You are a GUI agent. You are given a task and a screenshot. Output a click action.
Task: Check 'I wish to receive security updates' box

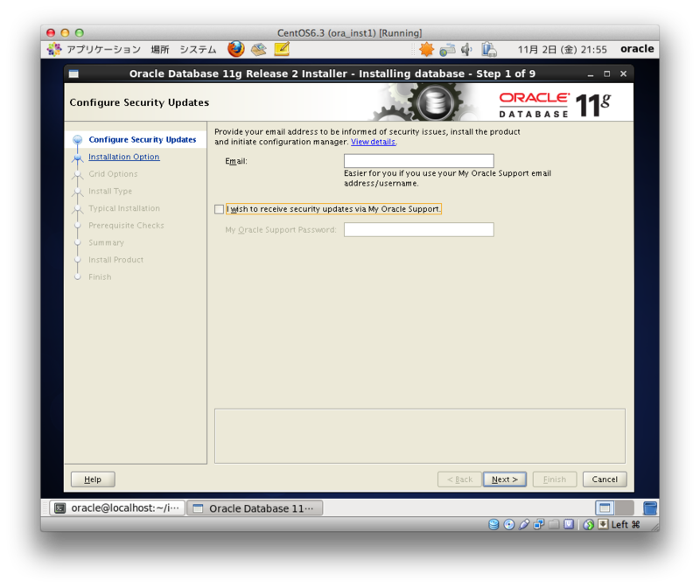click(x=220, y=209)
